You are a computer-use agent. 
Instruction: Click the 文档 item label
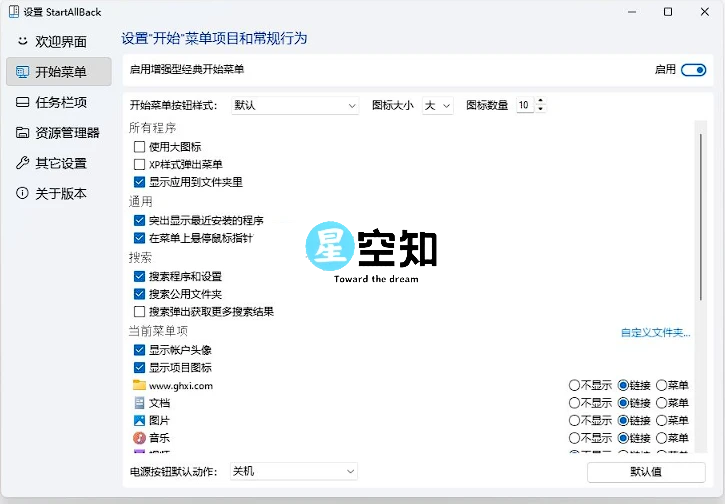tap(160, 403)
